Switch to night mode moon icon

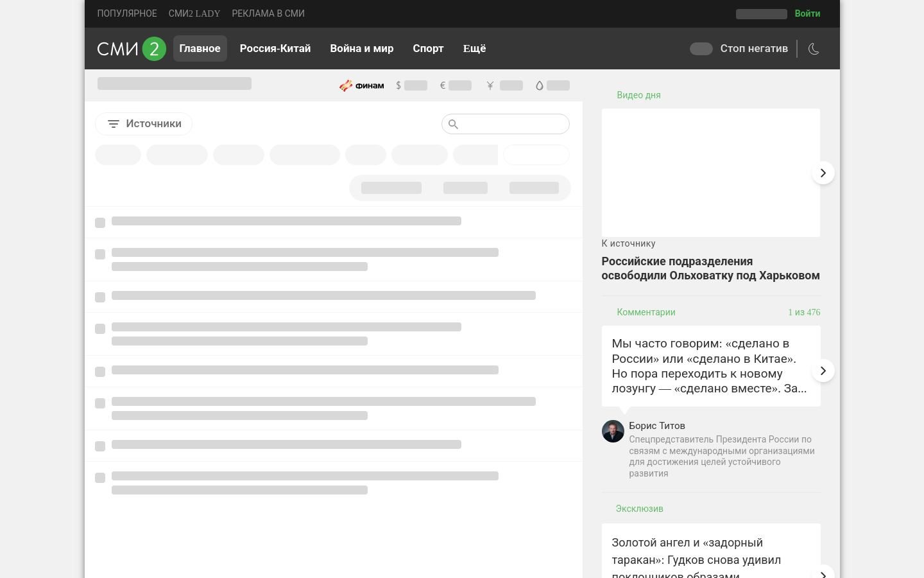(x=814, y=49)
